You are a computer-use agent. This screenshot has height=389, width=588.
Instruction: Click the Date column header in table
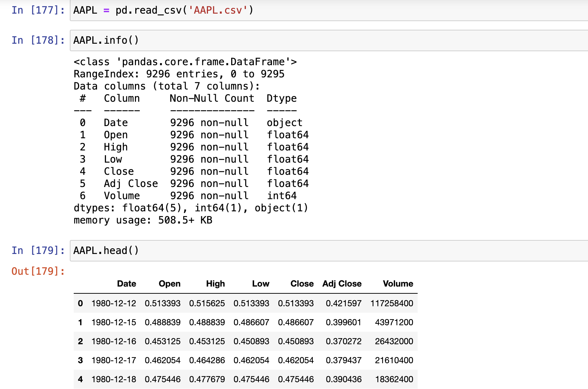pyautogui.click(x=126, y=284)
